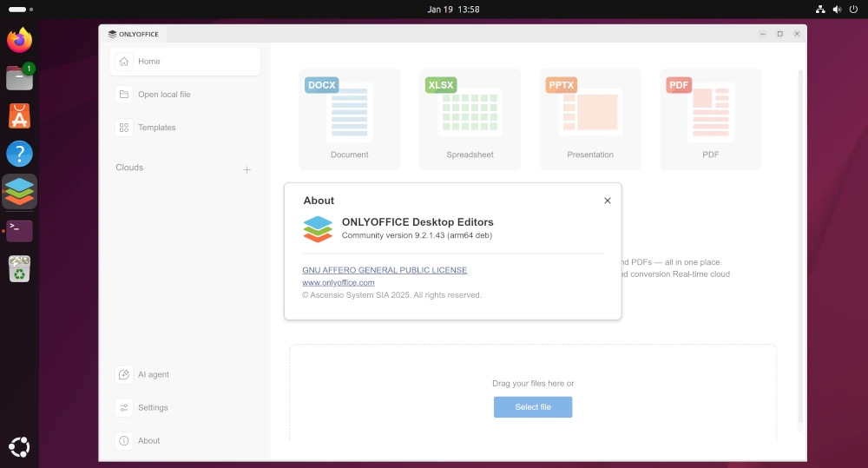Add a cloud with plus icon

[247, 169]
